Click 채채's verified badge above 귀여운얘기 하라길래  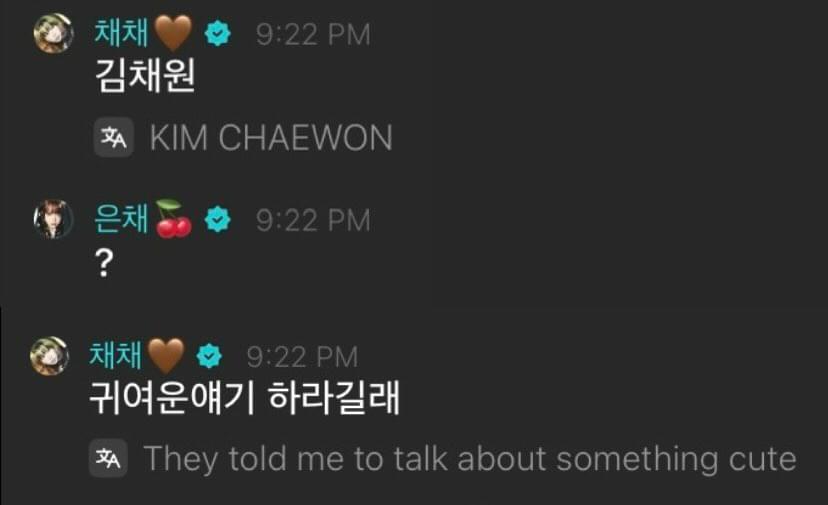click(209, 356)
